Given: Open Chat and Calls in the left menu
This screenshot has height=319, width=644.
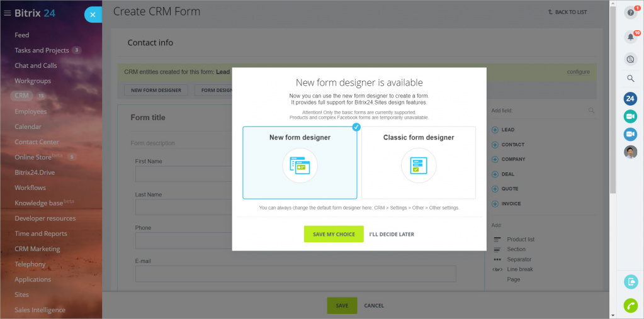Looking at the screenshot, I should click(x=36, y=65).
